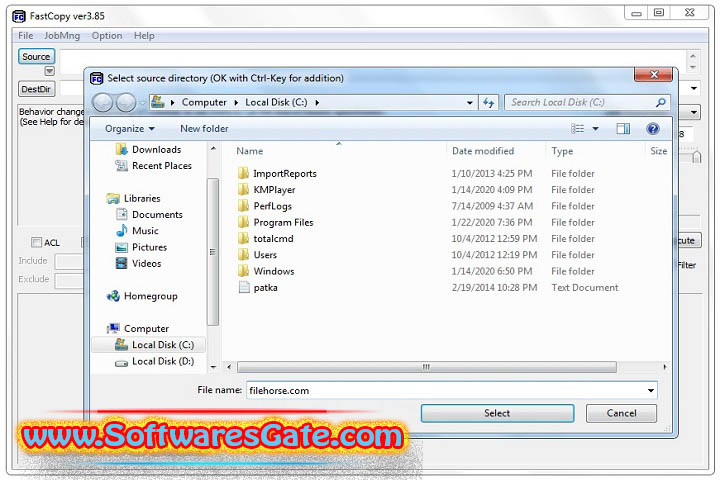Click the totalcmd folder icon
Image resolution: width=720 pixels, height=480 pixels.
[243, 238]
